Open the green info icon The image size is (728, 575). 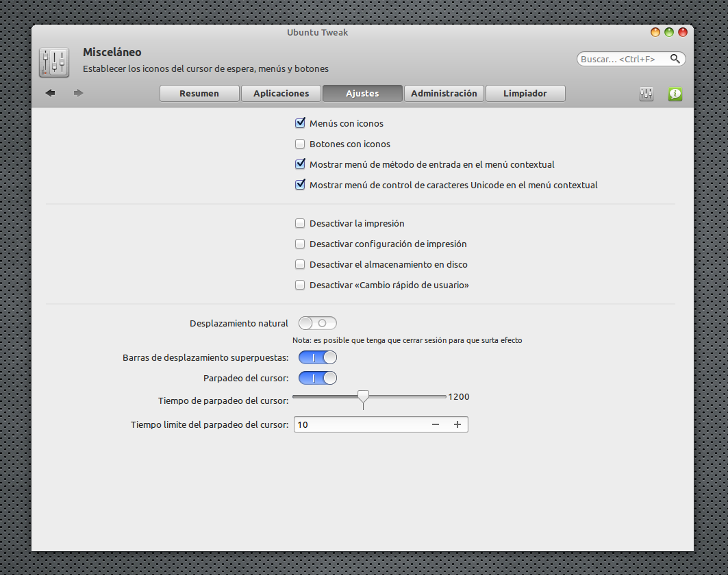pyautogui.click(x=675, y=94)
